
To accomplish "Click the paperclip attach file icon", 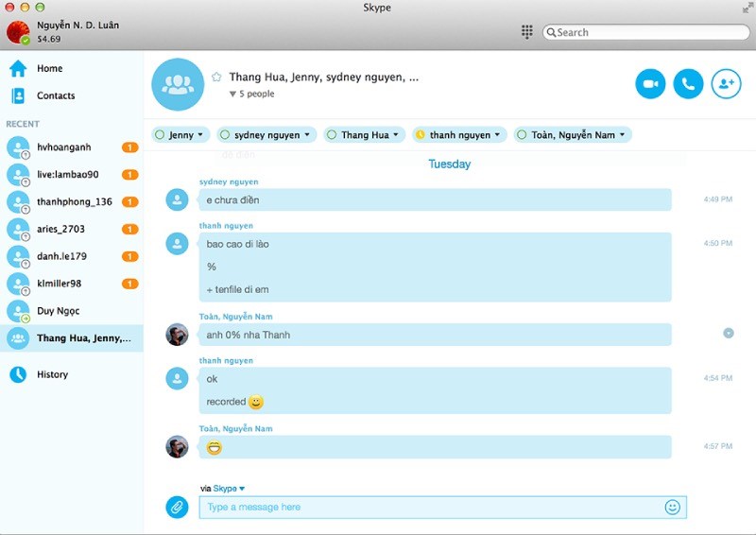I will [177, 507].
